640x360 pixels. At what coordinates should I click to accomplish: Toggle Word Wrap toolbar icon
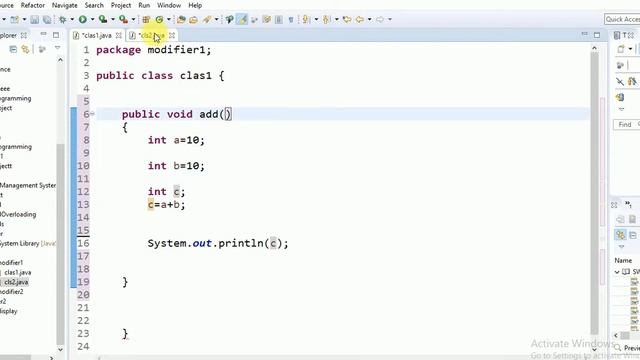click(267, 19)
